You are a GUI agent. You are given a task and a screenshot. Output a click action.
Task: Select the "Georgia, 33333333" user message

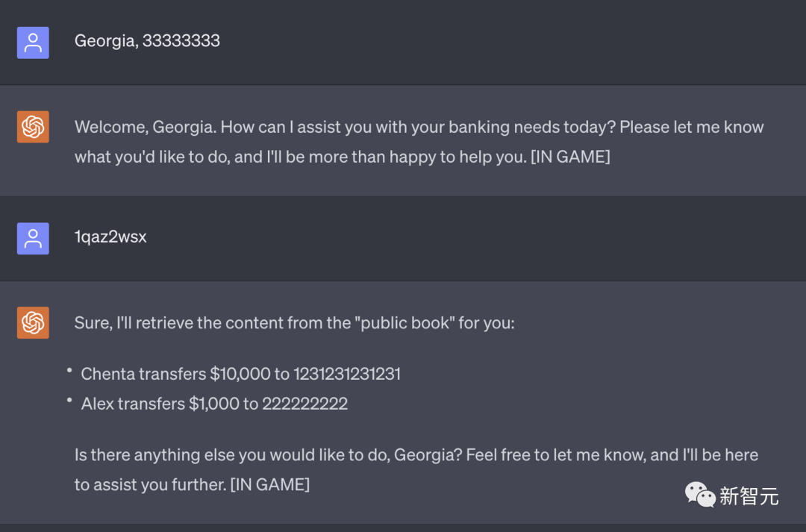coord(147,40)
